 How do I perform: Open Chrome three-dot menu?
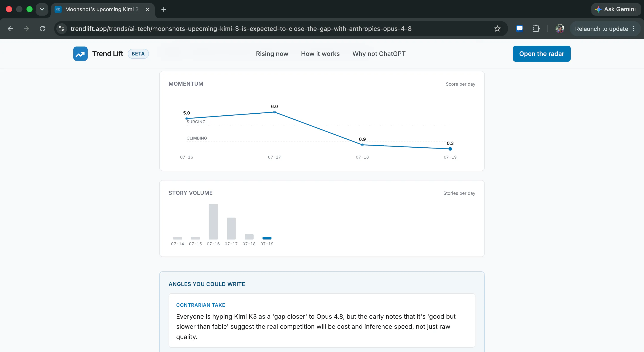coord(634,29)
